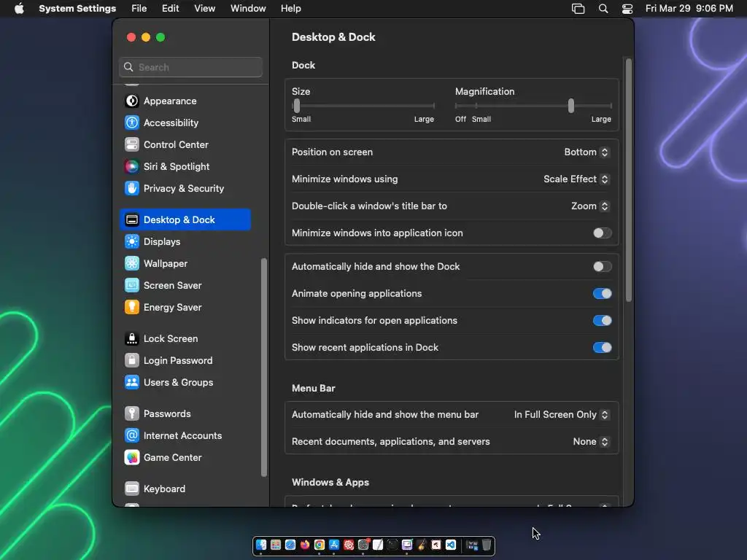The width and height of the screenshot is (747, 560).
Task: Open Energy Saver settings
Action: [x=185, y=308]
